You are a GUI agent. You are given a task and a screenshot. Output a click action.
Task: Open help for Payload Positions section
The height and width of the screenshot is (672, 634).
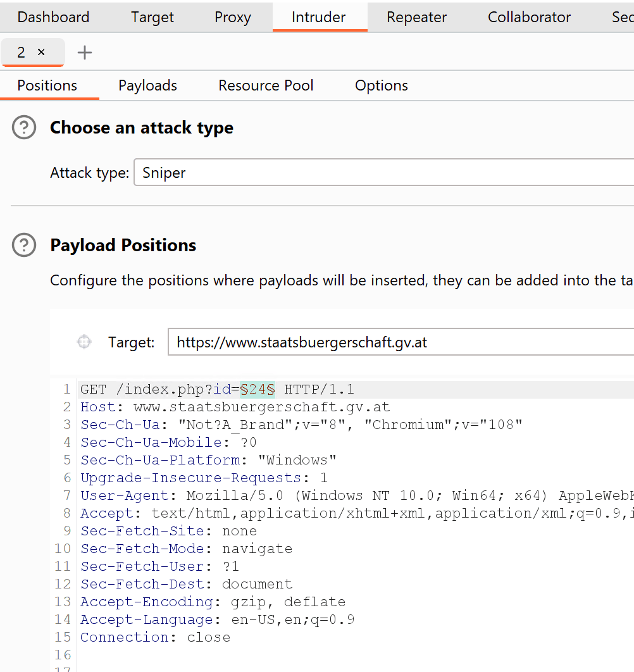(x=24, y=246)
